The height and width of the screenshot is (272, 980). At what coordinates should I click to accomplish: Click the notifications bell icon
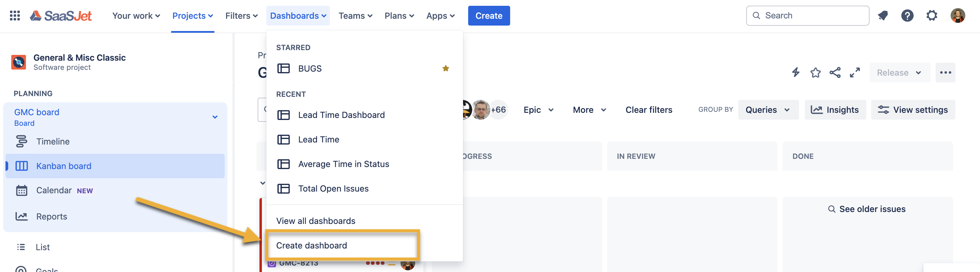click(883, 16)
